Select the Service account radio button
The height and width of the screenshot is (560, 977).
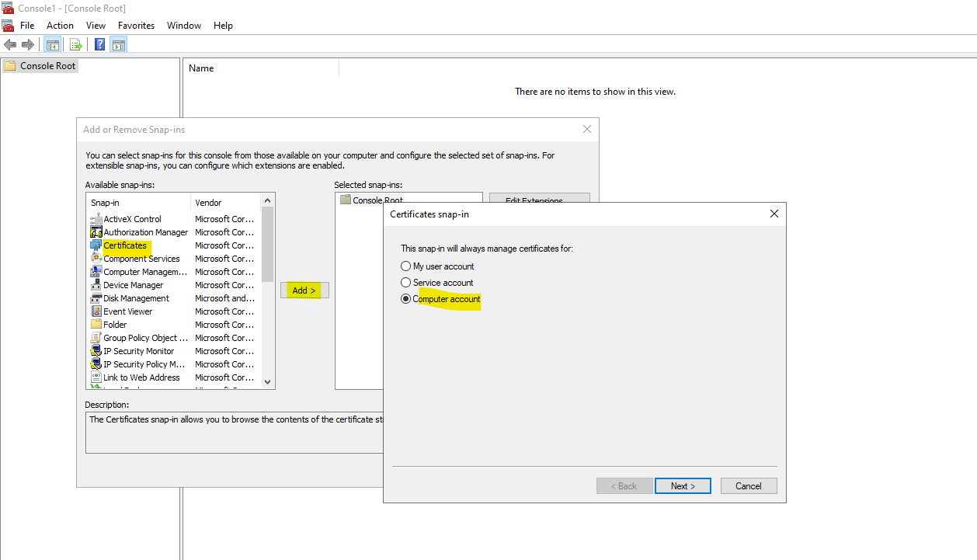point(405,283)
